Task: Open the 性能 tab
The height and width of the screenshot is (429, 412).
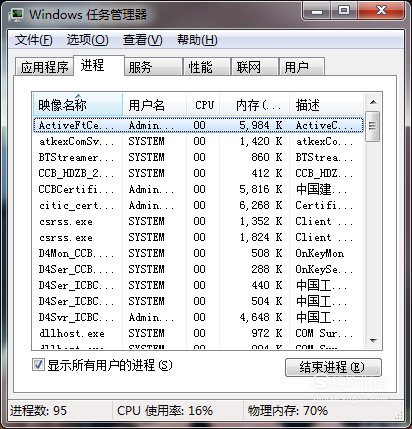Action: (207, 67)
